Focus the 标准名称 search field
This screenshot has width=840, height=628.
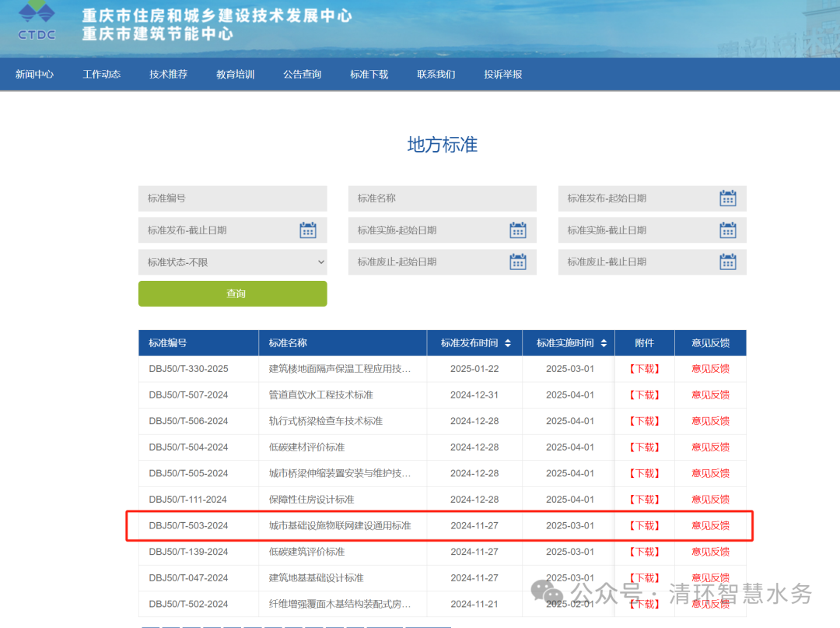click(442, 198)
